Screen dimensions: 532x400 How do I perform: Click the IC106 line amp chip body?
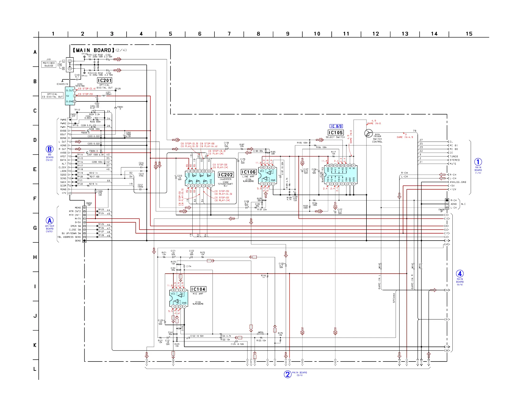[267, 176]
